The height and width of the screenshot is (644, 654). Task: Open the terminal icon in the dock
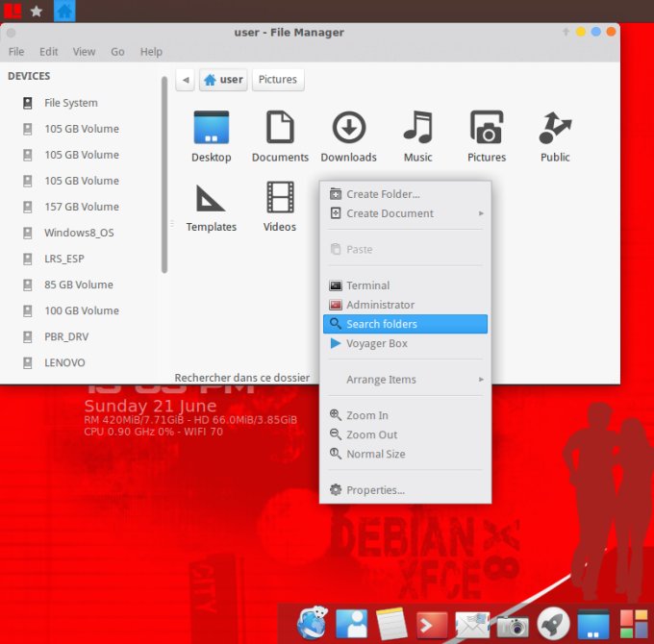(x=433, y=625)
